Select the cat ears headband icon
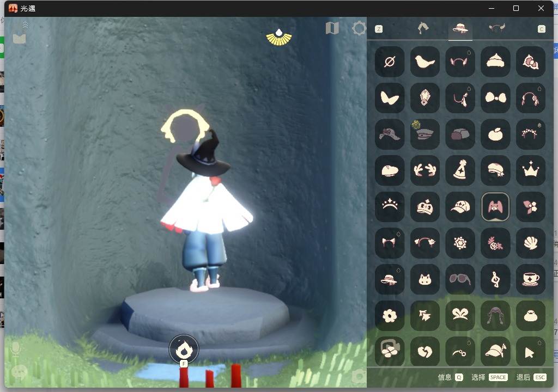The width and height of the screenshot is (558, 392). (390, 243)
